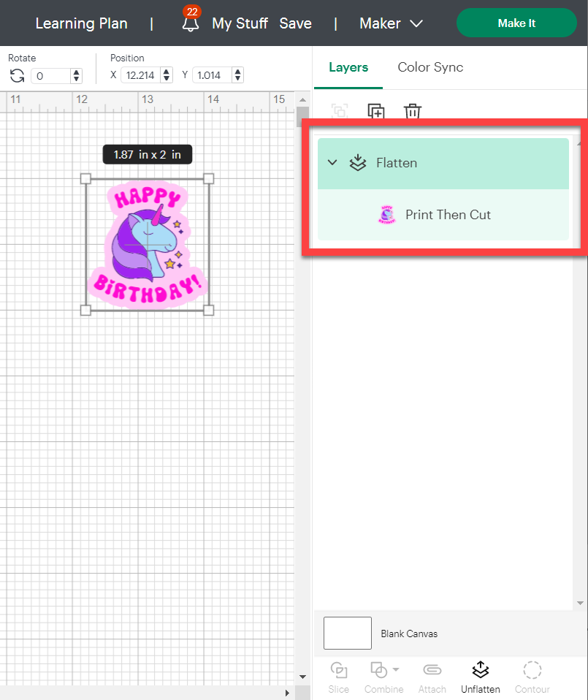Switch to the Color Sync tab
Screen dimensions: 588x700
[430, 66]
